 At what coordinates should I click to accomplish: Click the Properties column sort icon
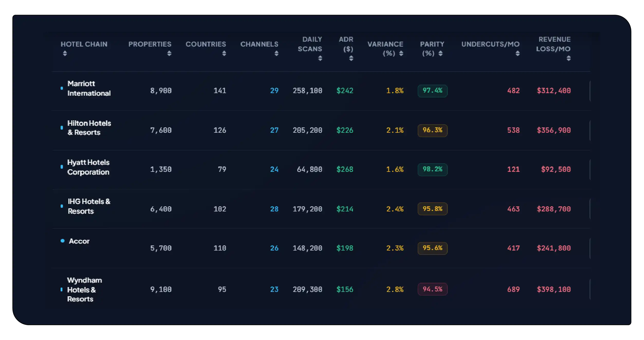[169, 53]
